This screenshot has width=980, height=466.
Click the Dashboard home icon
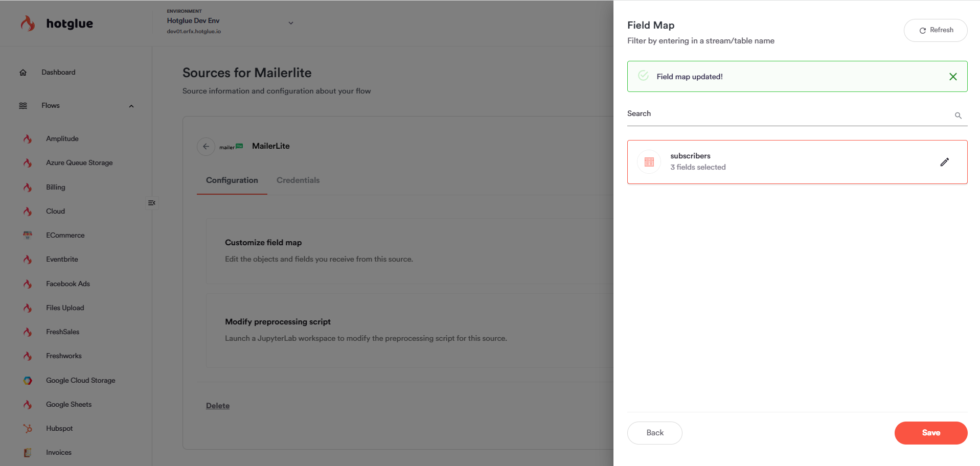point(23,73)
